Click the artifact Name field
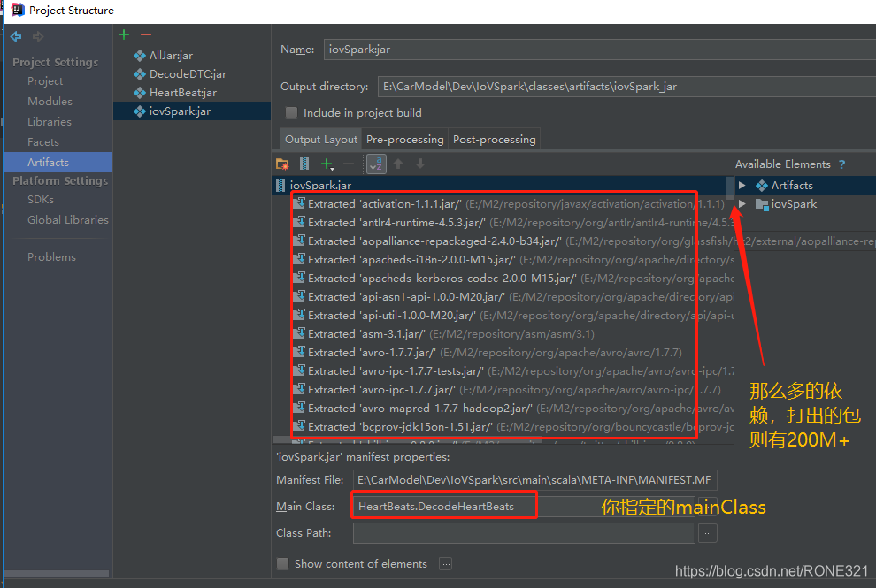This screenshot has height=588, width=876. click(x=599, y=50)
